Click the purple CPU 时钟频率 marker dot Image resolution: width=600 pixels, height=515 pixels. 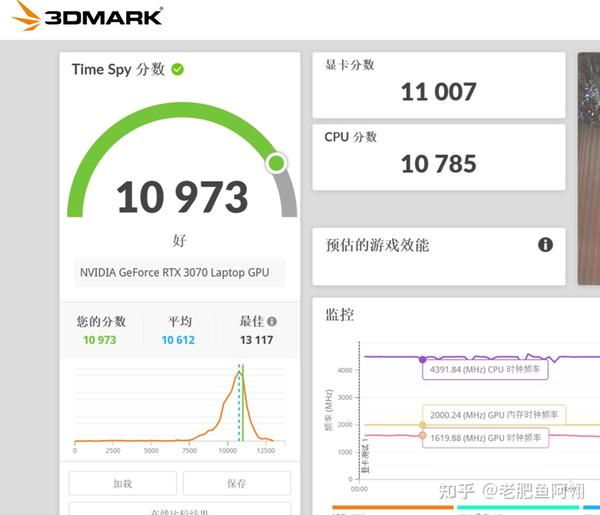422,359
